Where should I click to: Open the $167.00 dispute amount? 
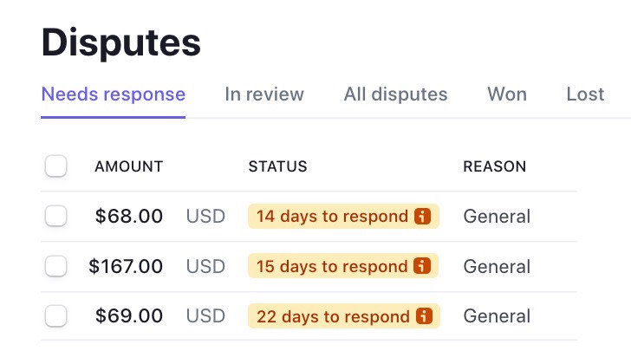[x=126, y=266]
